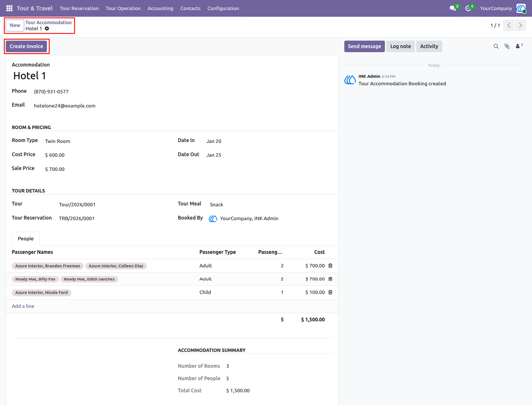
Task: Search messages with the chatter magnifier icon
Action: (496, 46)
